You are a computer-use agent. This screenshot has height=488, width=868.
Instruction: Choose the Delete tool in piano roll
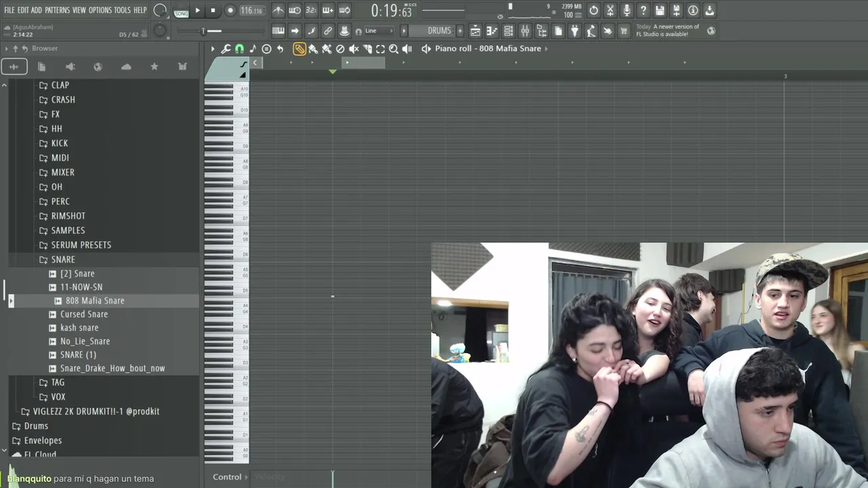click(340, 49)
